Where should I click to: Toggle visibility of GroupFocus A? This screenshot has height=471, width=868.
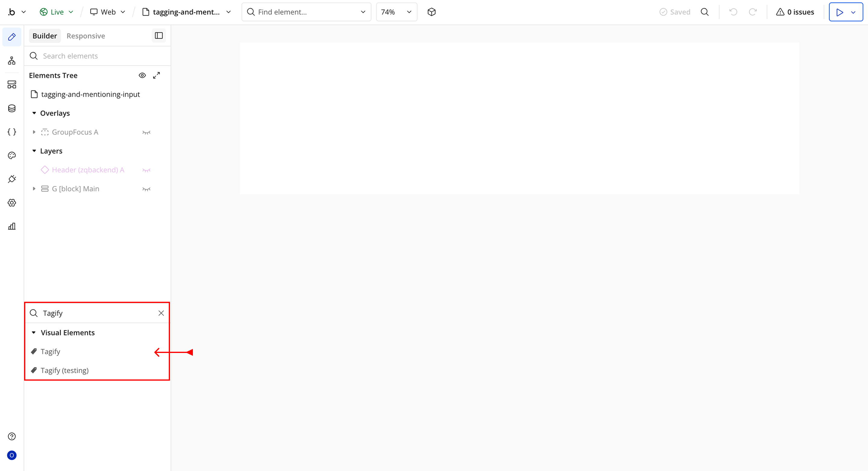[146, 132]
